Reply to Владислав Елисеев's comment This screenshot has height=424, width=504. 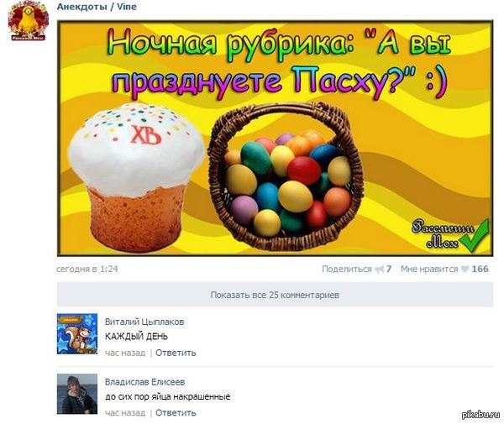tap(176, 413)
